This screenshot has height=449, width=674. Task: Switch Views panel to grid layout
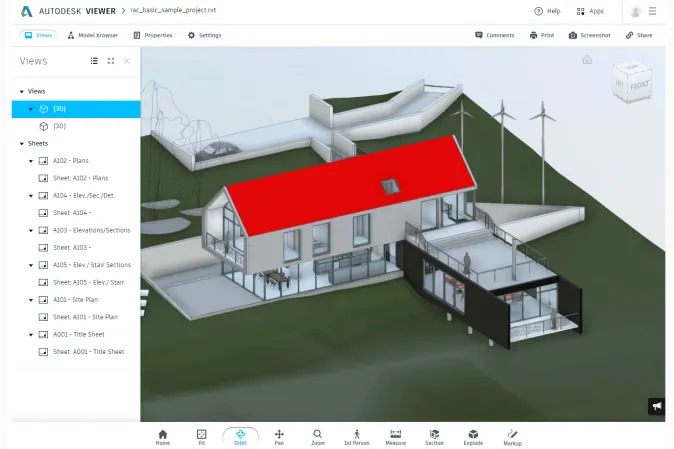110,61
